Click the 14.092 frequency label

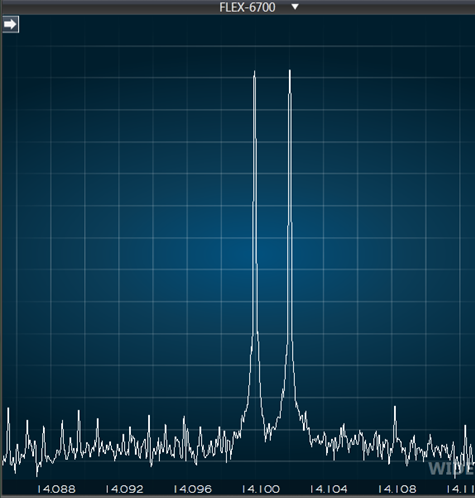pos(124,489)
